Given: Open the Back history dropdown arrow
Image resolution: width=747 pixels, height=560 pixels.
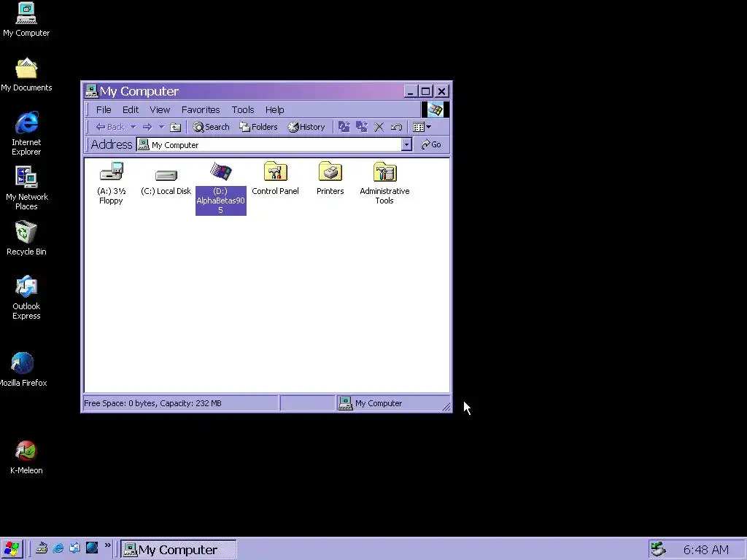Looking at the screenshot, I should [133, 127].
